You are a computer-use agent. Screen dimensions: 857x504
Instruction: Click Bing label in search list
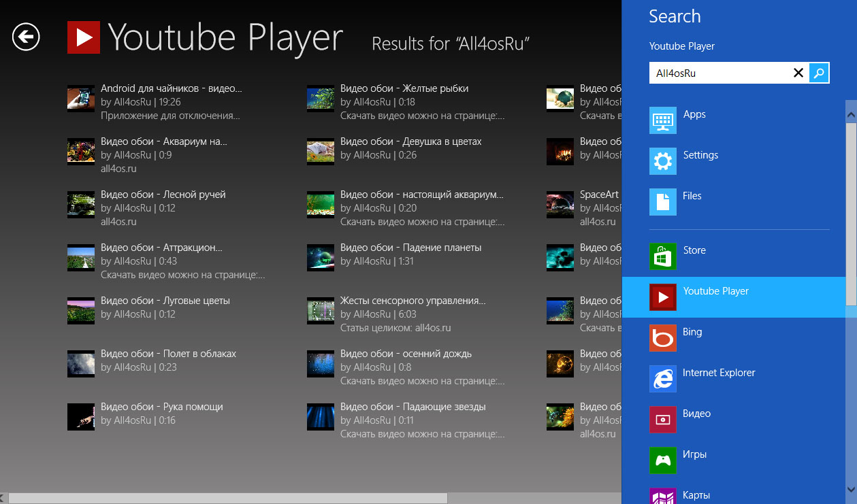click(692, 332)
